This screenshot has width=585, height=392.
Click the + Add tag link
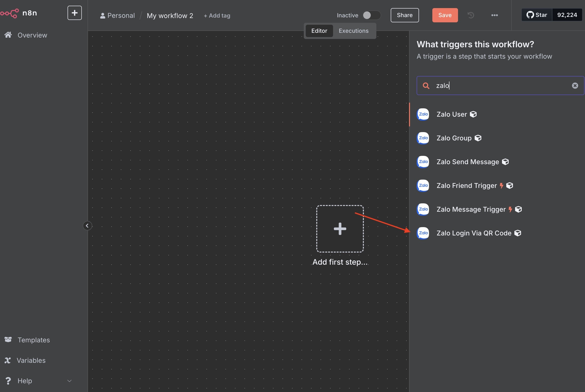click(x=217, y=15)
